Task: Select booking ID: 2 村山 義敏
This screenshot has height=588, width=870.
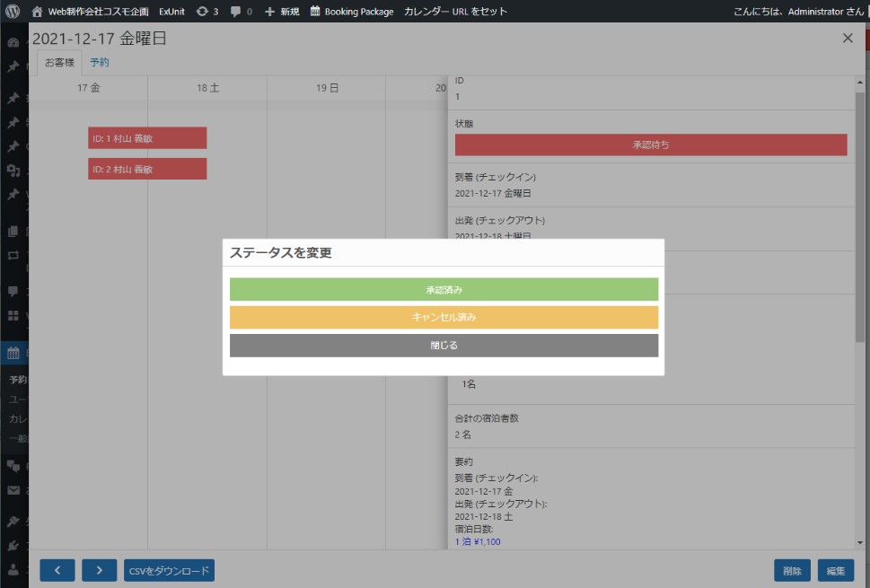Action: click(147, 169)
